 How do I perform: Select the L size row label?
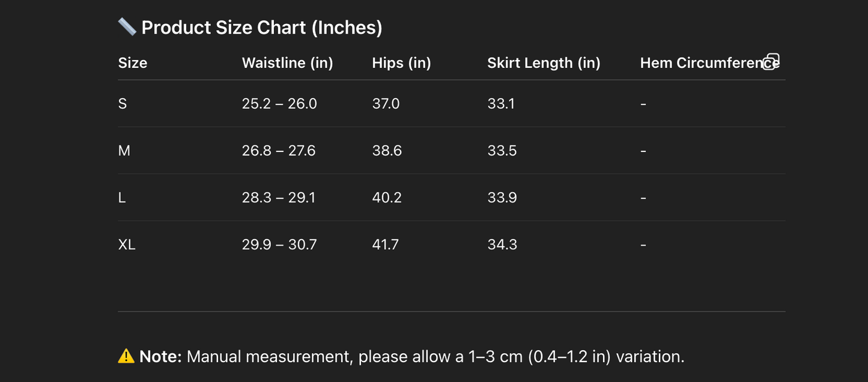coord(122,198)
